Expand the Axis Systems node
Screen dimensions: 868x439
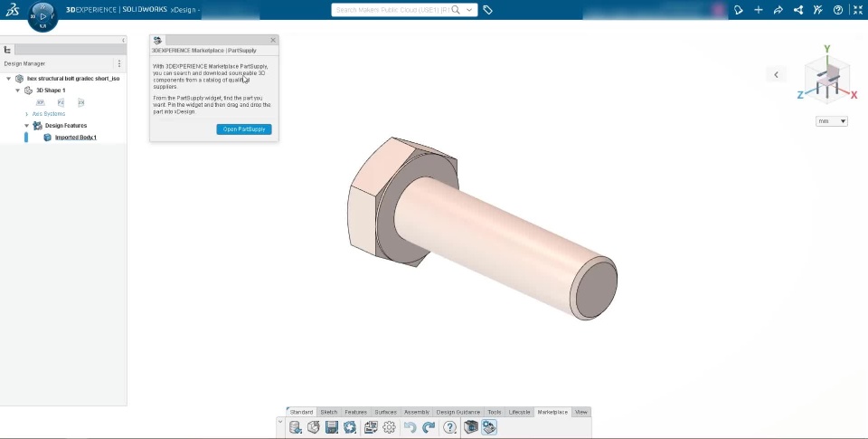click(26, 114)
